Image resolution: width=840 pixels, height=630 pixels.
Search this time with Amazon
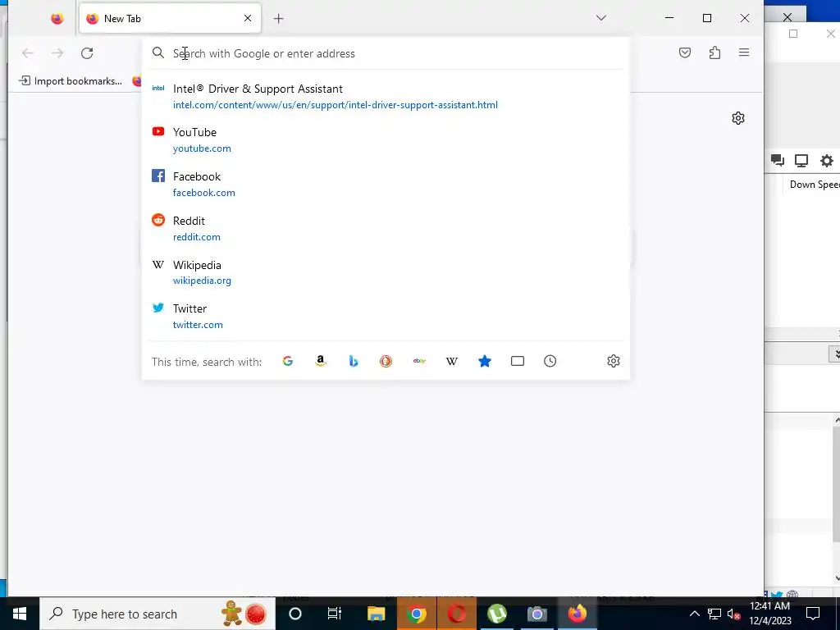(321, 361)
